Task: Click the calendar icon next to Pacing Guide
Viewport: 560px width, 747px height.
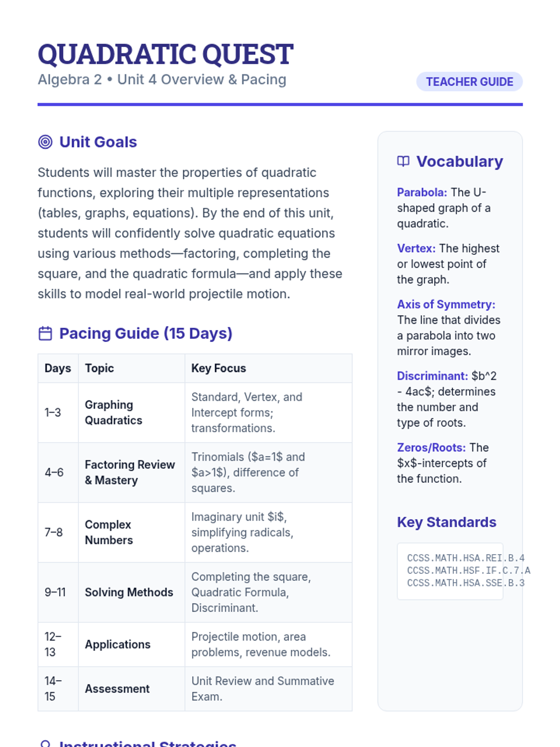Action: [x=45, y=333]
